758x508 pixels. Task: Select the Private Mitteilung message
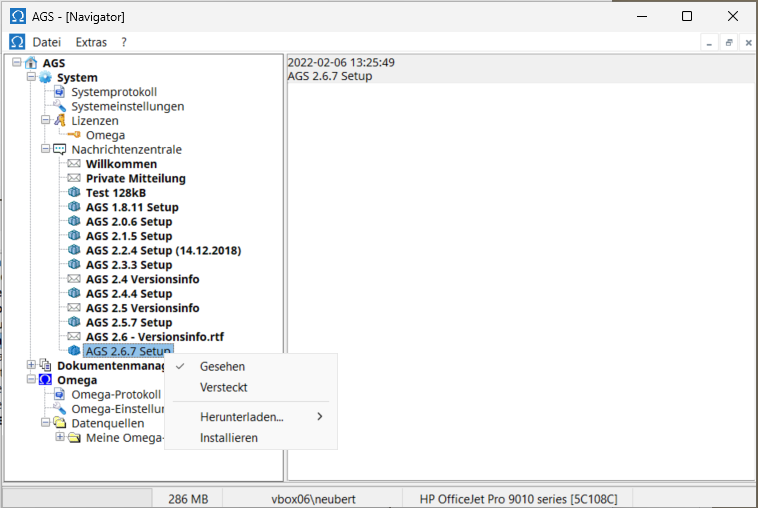pyautogui.click(x=135, y=179)
